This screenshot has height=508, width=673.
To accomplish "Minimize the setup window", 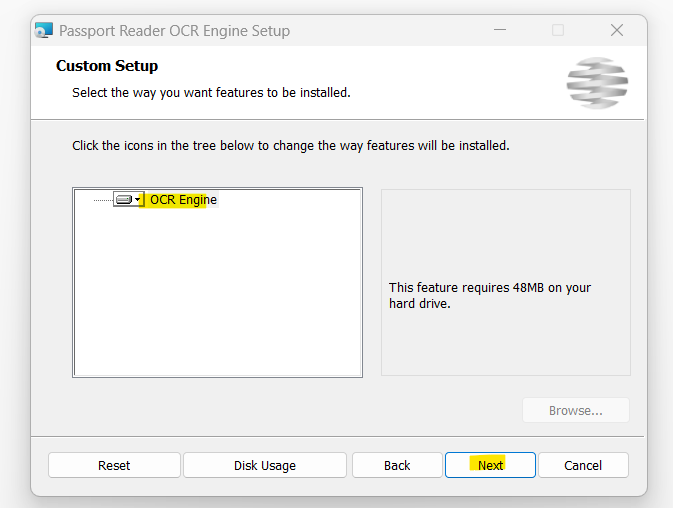I will coord(500,30).
